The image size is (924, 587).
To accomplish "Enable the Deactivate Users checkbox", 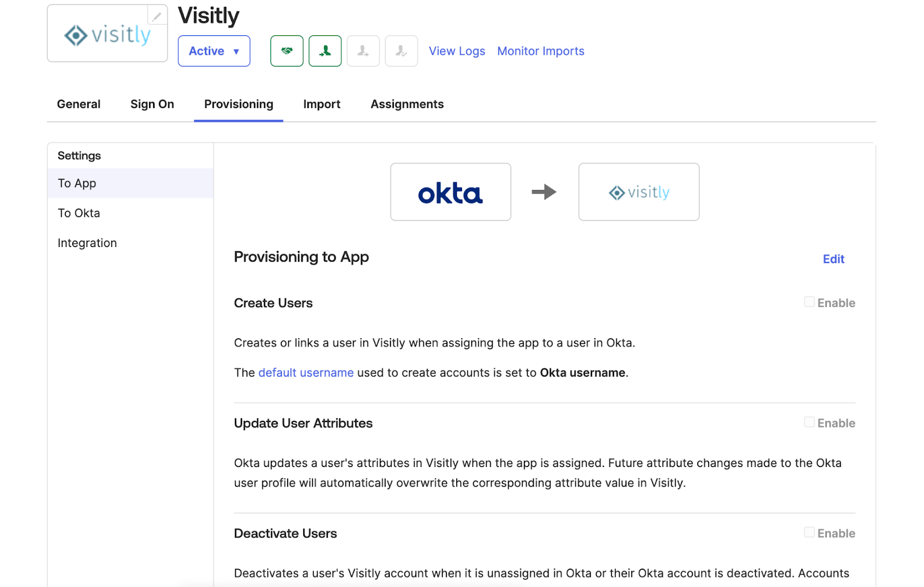I will coord(810,532).
